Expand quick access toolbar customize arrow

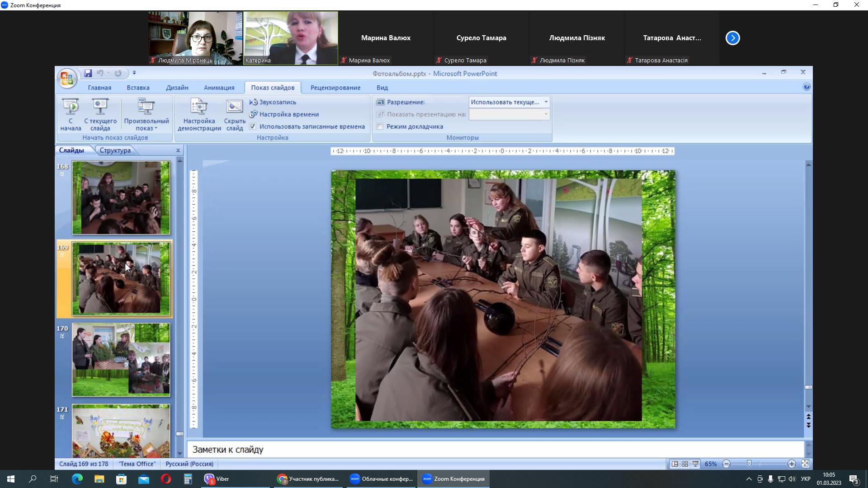coord(134,73)
